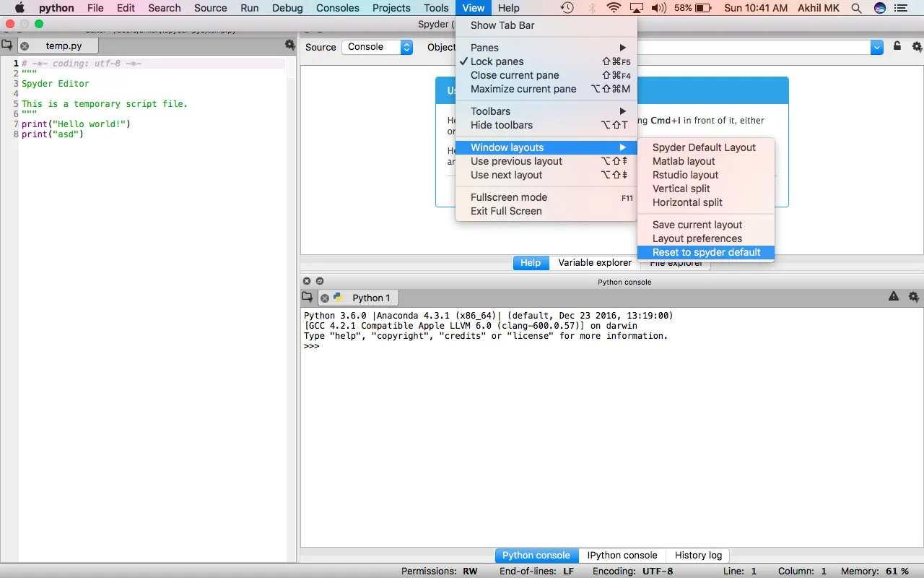Close the temp.py editor tab
The height and width of the screenshot is (578, 924).
25,46
